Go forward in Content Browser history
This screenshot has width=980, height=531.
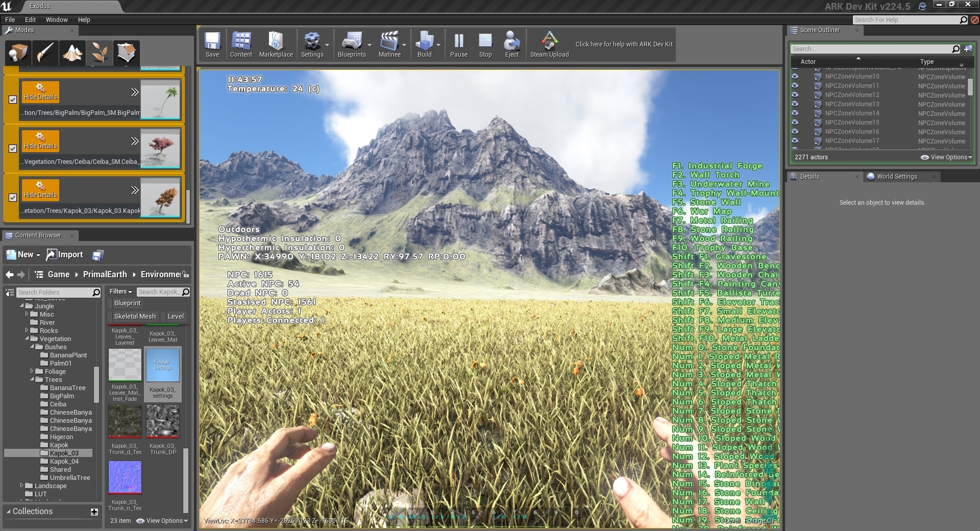point(21,275)
